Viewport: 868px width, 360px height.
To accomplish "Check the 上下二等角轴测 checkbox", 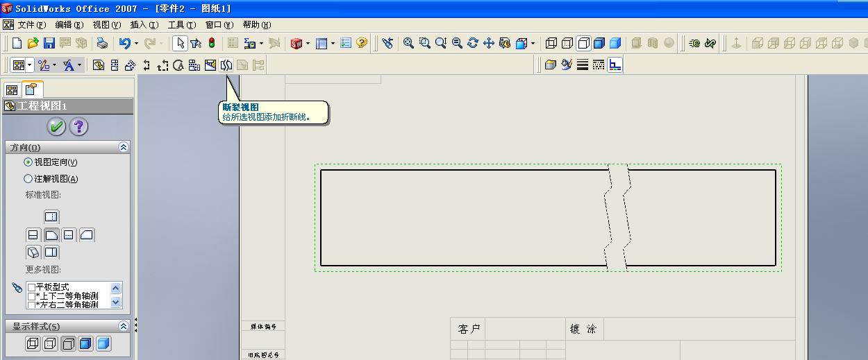I will [31, 296].
